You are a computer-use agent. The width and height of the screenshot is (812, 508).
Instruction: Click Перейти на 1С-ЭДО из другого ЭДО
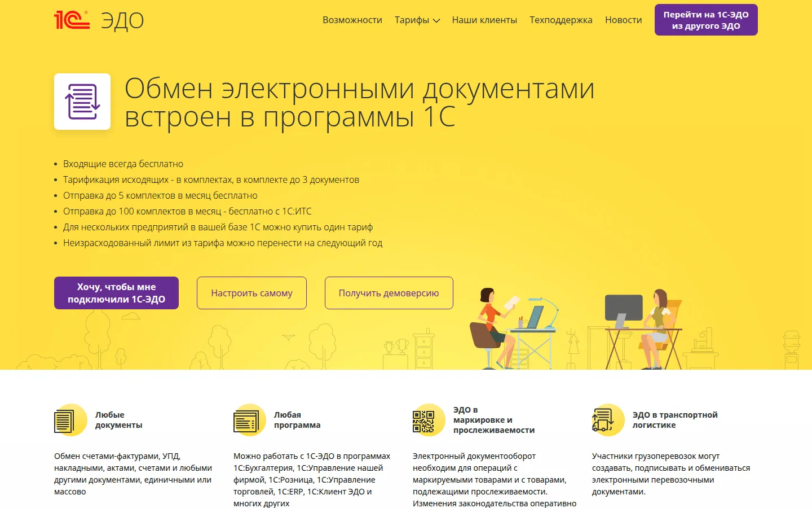(706, 20)
